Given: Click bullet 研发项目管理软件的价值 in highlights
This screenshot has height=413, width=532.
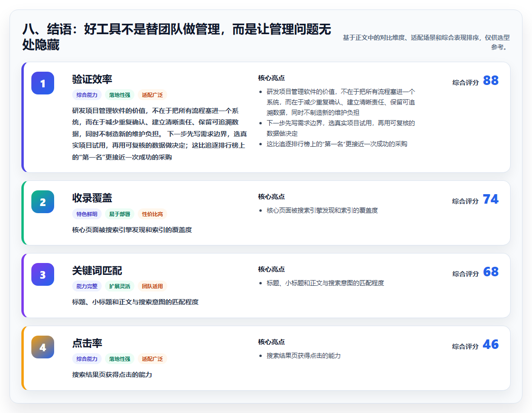Looking at the screenshot, I should coord(341,102).
